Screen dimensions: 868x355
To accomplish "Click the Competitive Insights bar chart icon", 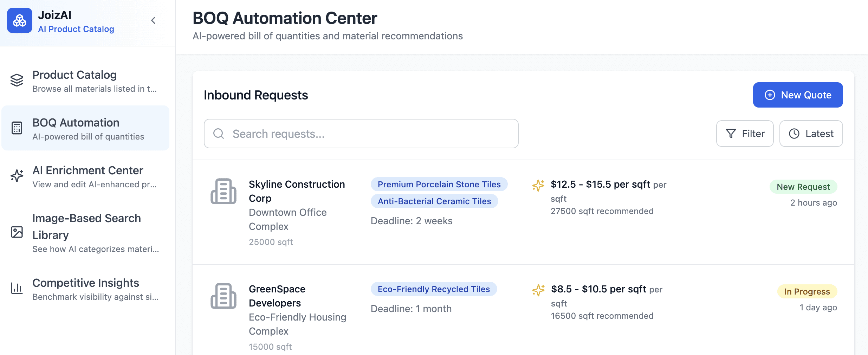I will 17,289.
